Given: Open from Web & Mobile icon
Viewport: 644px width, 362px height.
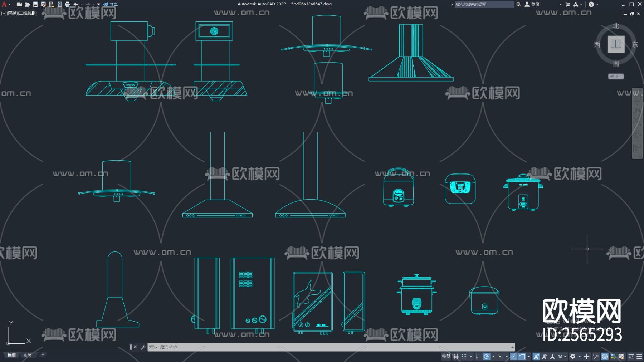Looking at the screenshot, I should click(52, 4).
